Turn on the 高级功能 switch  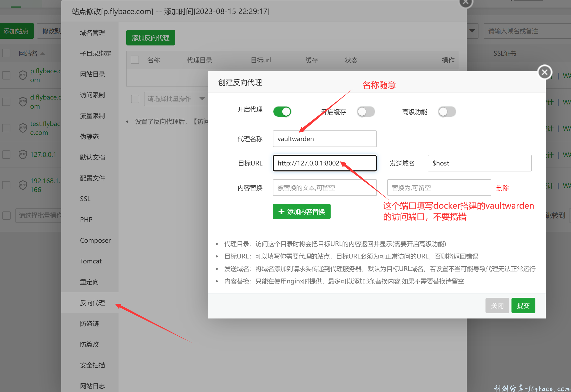click(x=447, y=112)
